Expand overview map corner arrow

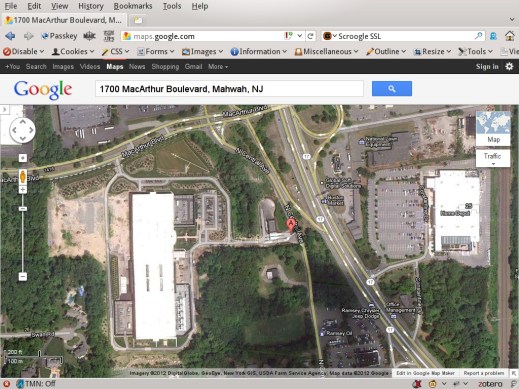click(x=514, y=373)
